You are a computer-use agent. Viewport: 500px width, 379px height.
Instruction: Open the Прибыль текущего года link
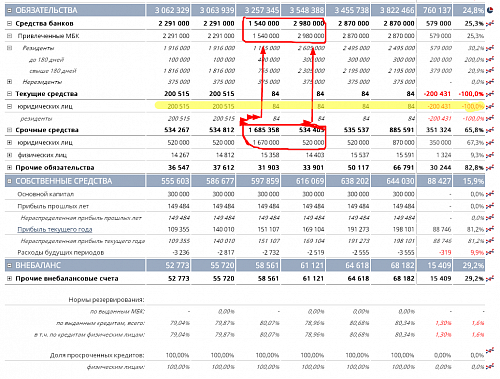point(55,229)
